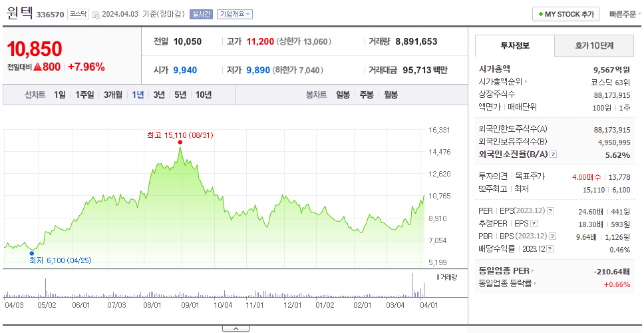Image resolution: width=644 pixels, height=333 pixels.
Task: Select the 5년 line chart period
Action: tap(180, 95)
